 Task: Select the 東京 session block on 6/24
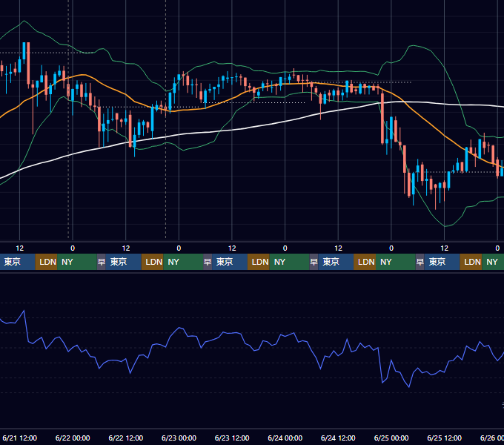tap(336, 262)
